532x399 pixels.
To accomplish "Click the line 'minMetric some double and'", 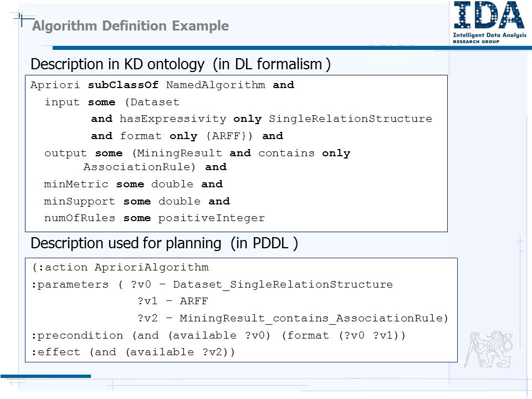I will tap(134, 184).
